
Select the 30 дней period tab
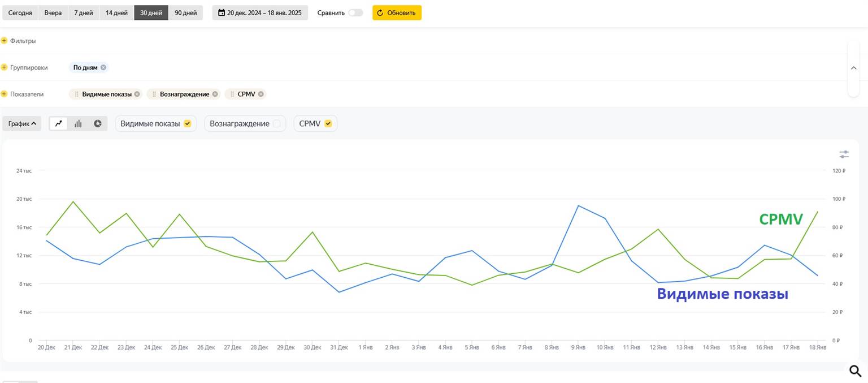pos(151,12)
